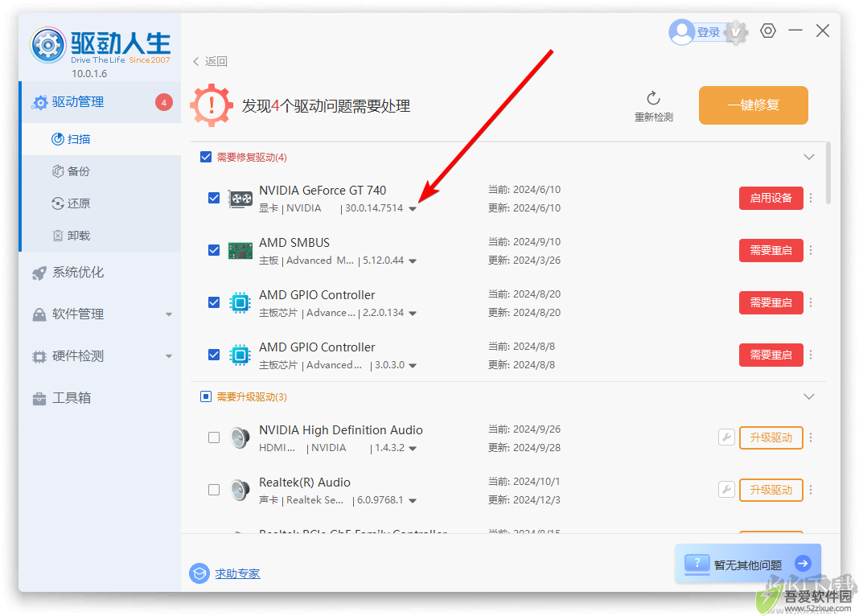Go to 备份 in the sidebar
This screenshot has width=859, height=616.
pos(101,171)
